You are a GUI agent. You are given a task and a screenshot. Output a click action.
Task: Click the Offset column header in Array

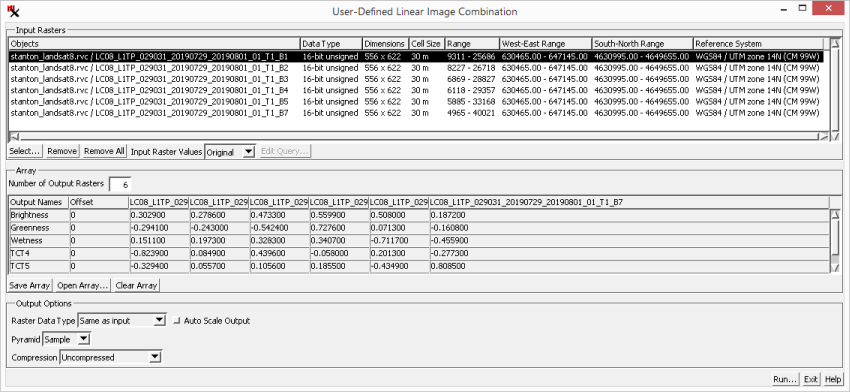[x=99, y=203]
